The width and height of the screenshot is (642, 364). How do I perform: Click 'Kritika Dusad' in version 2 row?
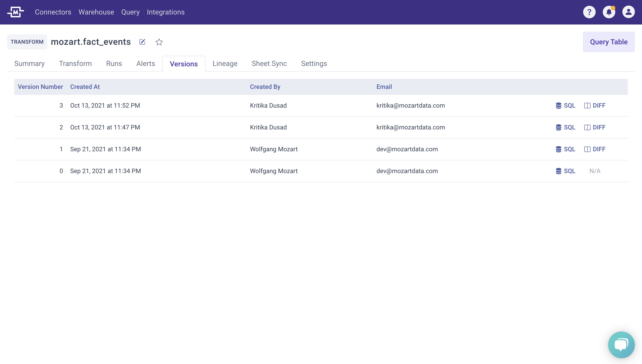[268, 127]
